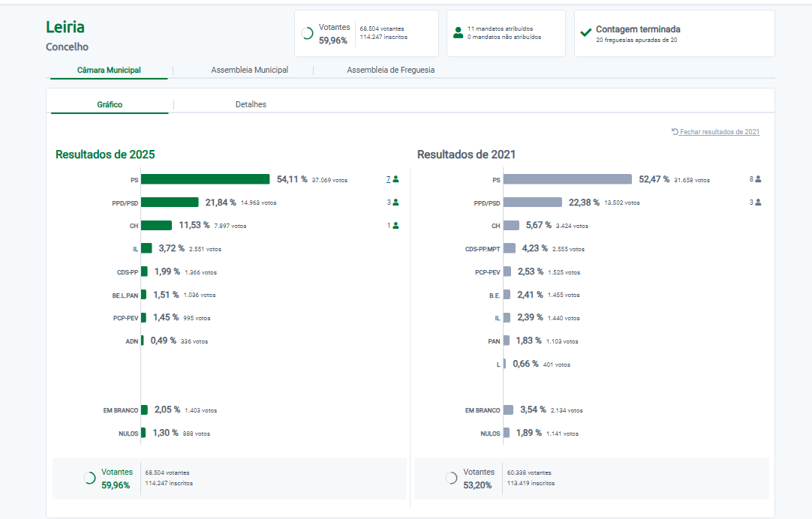Click CH 2025 mandate person icon
Image resolution: width=812 pixels, height=519 pixels.
(395, 225)
